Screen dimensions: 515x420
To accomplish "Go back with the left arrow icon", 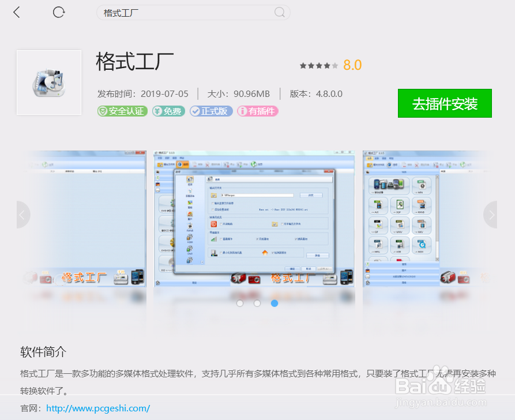I will [x=17, y=13].
